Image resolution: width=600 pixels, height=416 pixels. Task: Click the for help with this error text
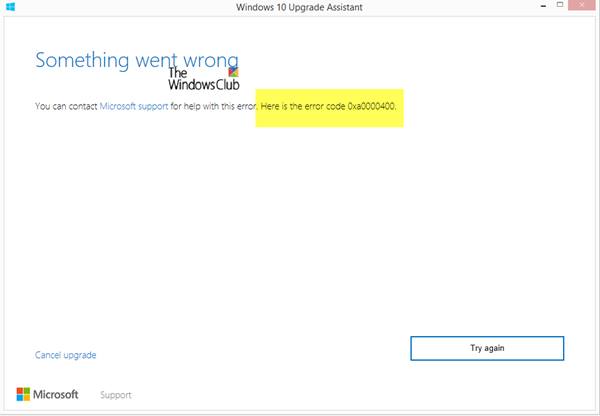pos(214,106)
